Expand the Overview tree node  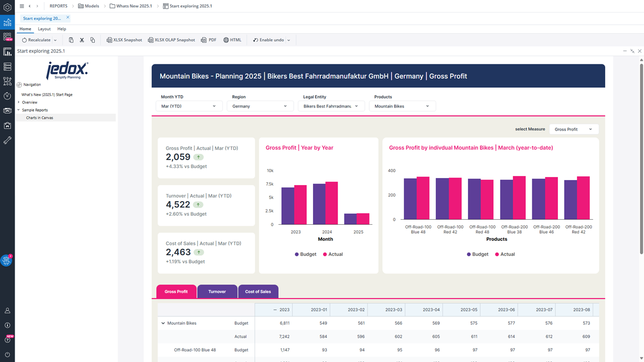click(x=19, y=103)
